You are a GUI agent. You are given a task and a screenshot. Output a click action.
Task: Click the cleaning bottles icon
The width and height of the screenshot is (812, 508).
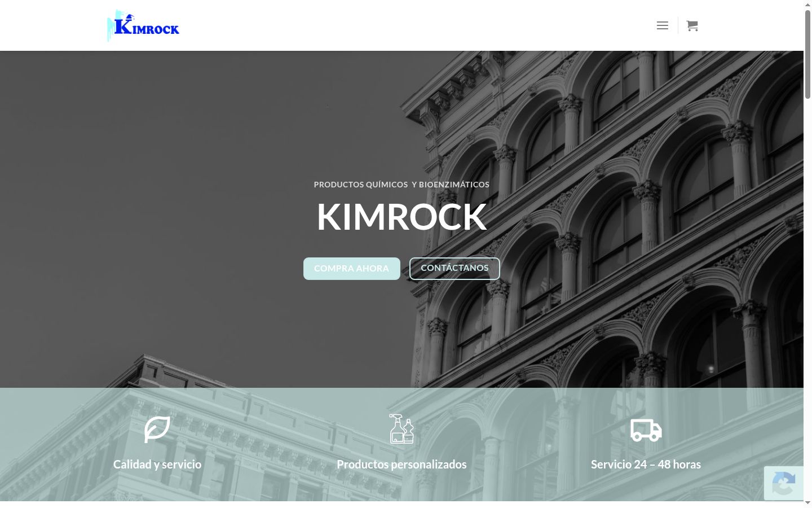click(x=401, y=429)
